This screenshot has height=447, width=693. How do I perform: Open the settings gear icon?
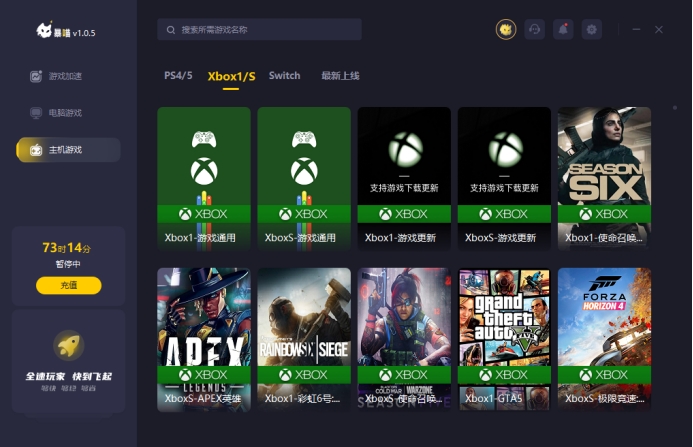(x=591, y=30)
